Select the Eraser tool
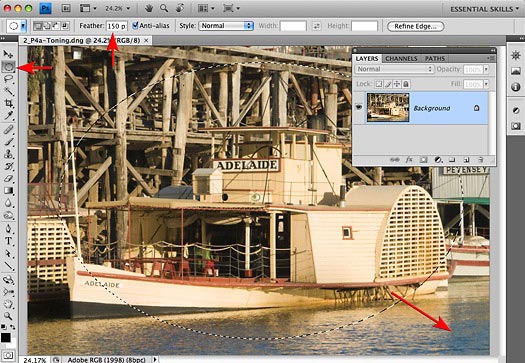The image size is (525, 363). pyautogui.click(x=8, y=178)
